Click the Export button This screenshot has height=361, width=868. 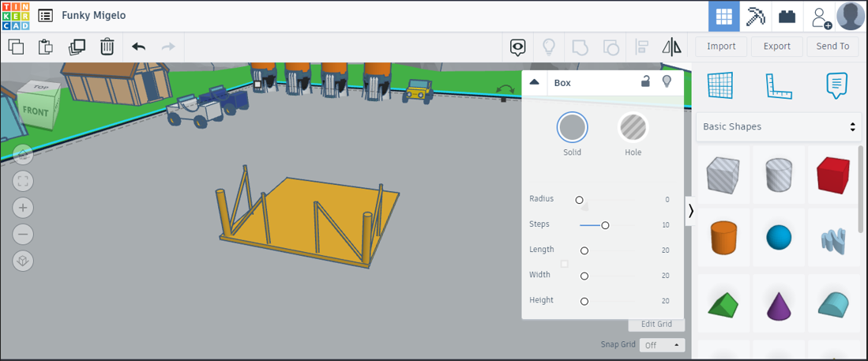pos(776,47)
